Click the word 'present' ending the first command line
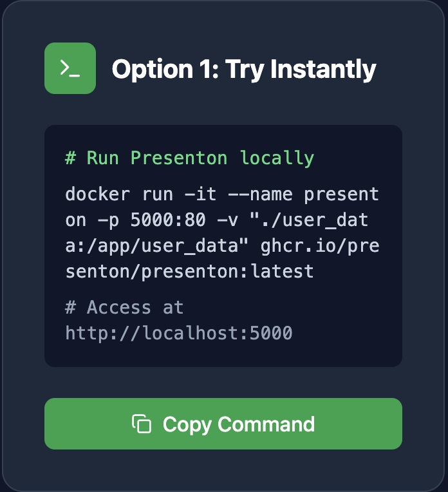Viewport: 448px width, 492px height. point(341,194)
